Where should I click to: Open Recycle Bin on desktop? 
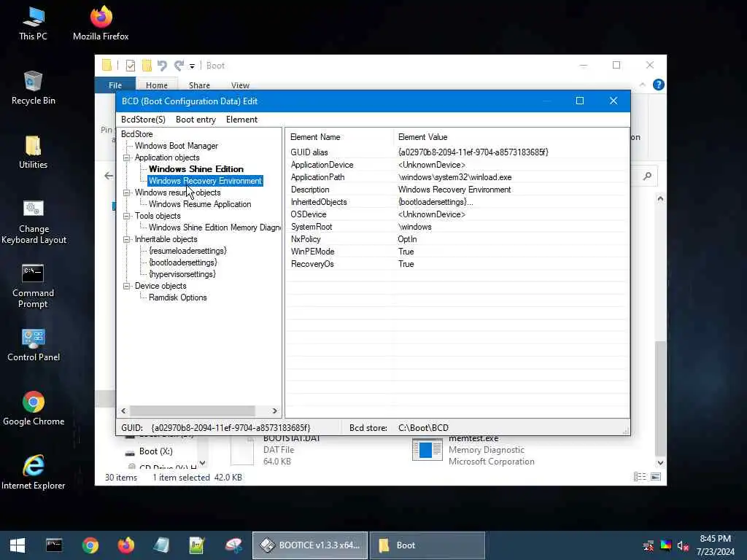tap(33, 87)
